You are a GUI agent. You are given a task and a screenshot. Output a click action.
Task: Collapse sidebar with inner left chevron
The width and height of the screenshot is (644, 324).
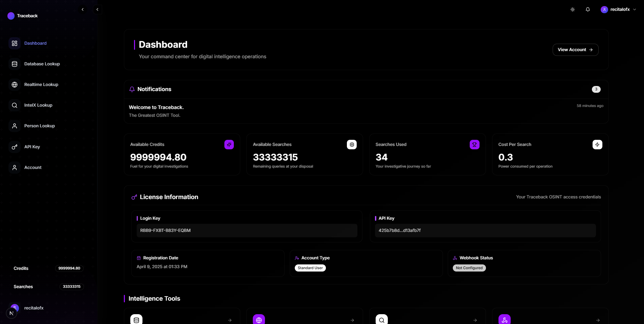[x=83, y=9]
